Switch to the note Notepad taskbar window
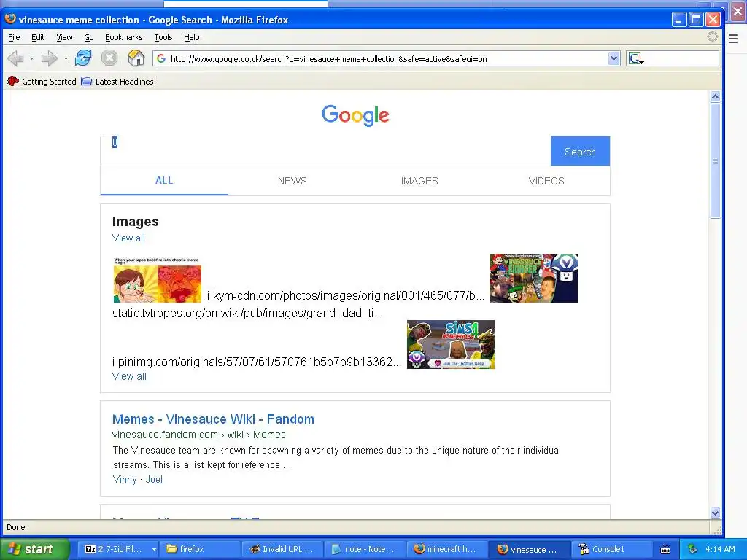The width and height of the screenshot is (747, 560). click(364, 549)
